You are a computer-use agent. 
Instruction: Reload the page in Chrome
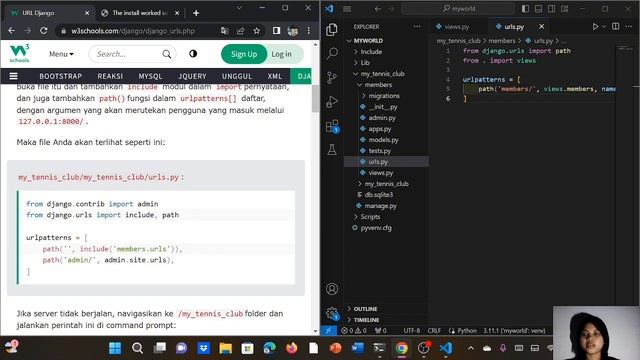click(x=44, y=31)
